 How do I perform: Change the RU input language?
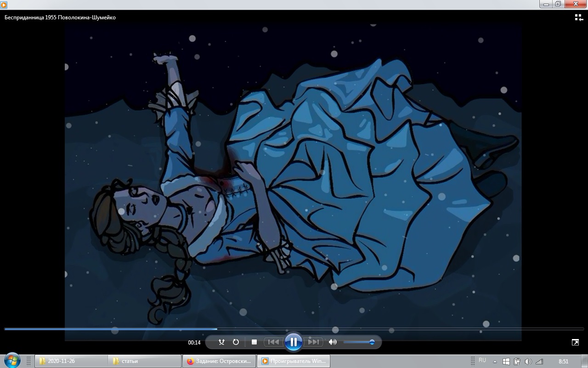click(x=482, y=361)
